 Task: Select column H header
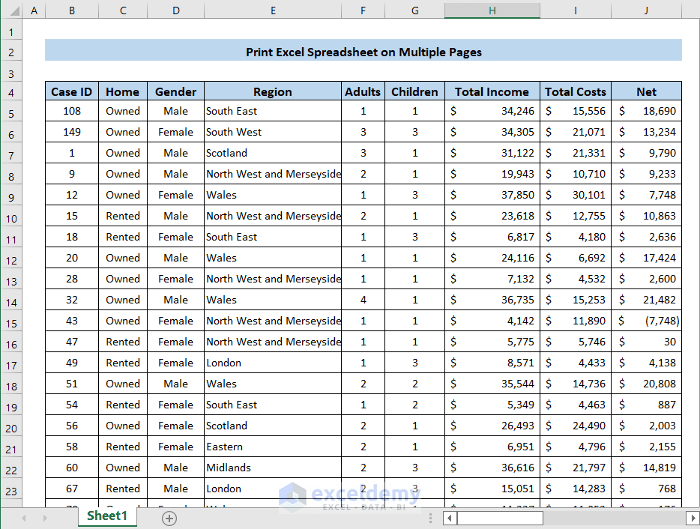click(492, 10)
